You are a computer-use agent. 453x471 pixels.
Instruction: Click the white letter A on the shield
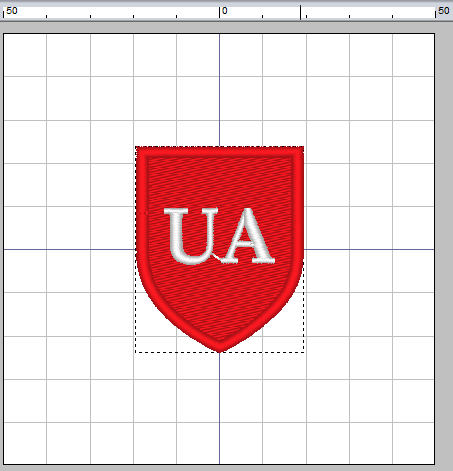pos(248,235)
